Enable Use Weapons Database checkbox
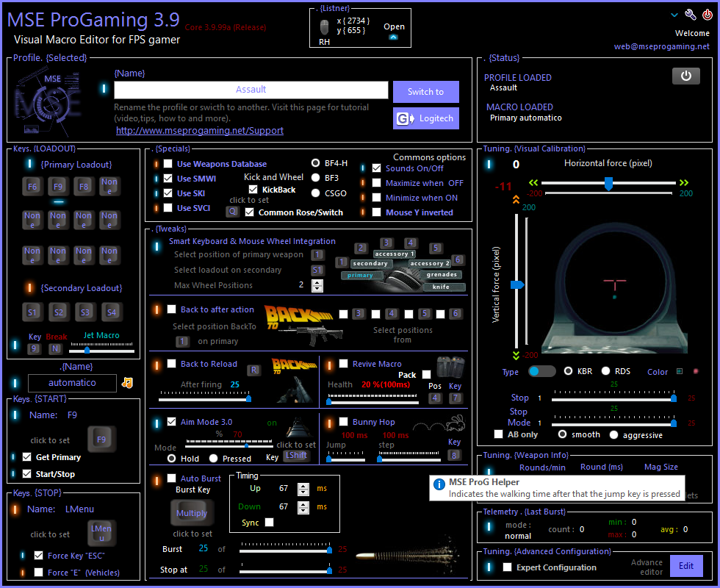 [x=168, y=164]
